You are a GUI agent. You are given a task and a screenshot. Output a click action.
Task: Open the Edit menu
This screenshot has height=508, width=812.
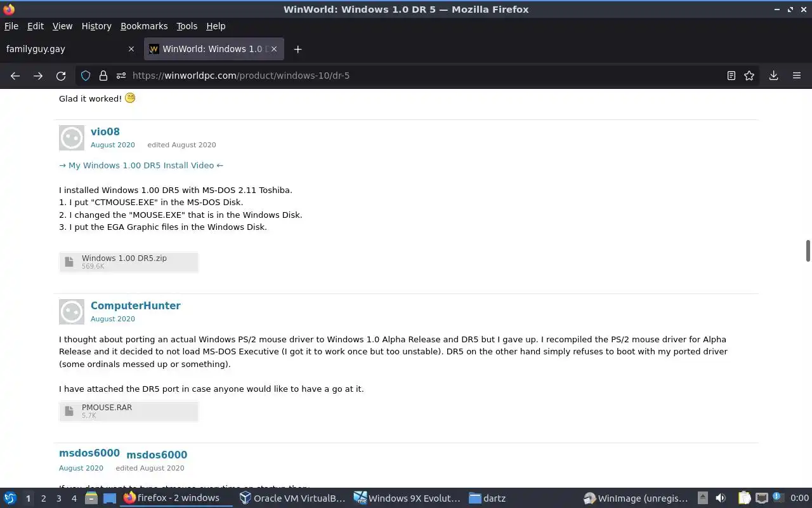click(x=36, y=26)
